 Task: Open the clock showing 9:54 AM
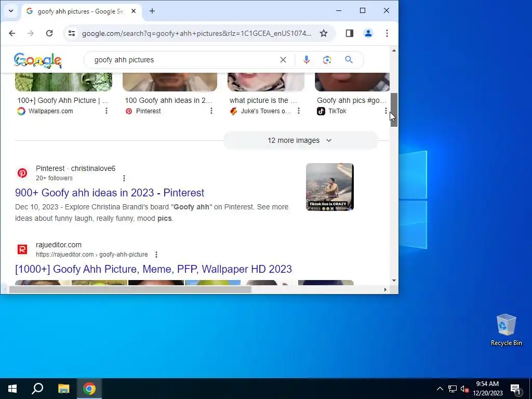pos(487,389)
